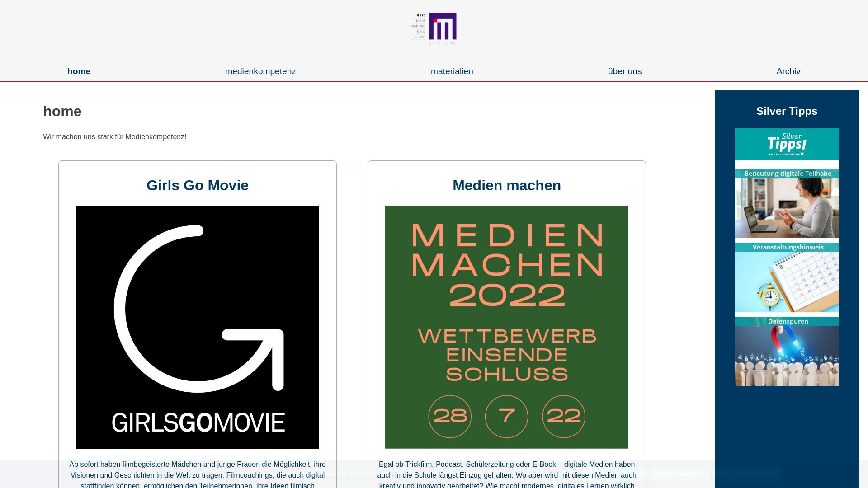Open the Datenschutzerklärung link in the cookie bar

(748, 474)
